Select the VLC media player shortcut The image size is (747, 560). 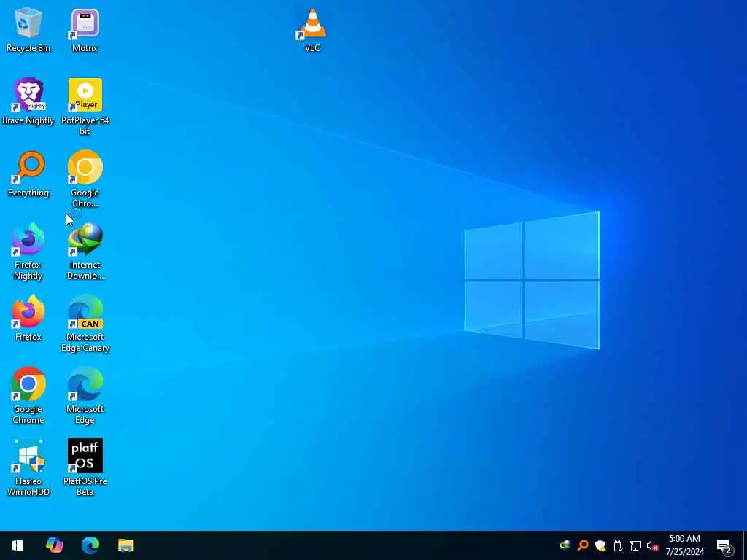312,30
